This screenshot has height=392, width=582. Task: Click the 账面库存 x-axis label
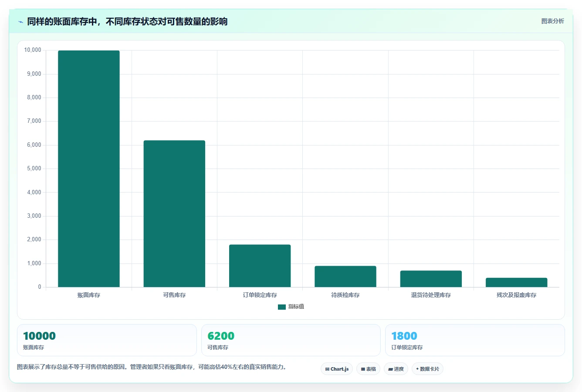[x=89, y=295]
